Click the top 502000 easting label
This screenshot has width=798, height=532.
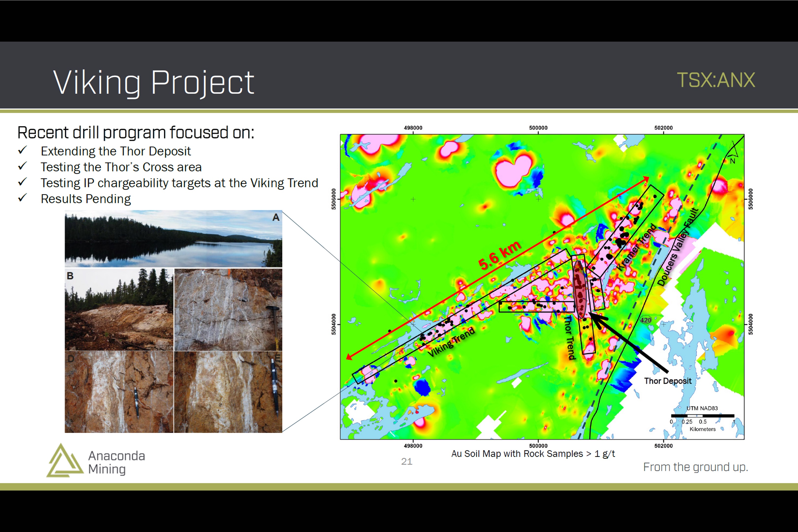[x=663, y=128]
